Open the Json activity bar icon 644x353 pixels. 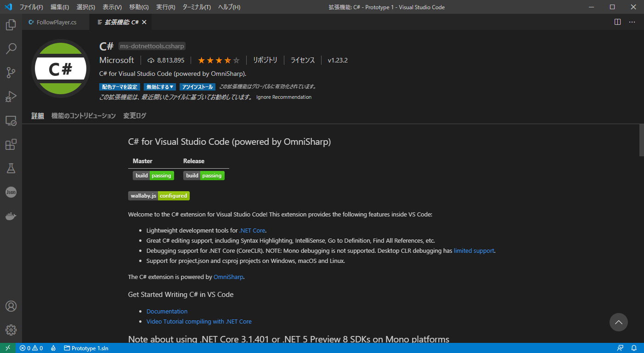(x=11, y=192)
